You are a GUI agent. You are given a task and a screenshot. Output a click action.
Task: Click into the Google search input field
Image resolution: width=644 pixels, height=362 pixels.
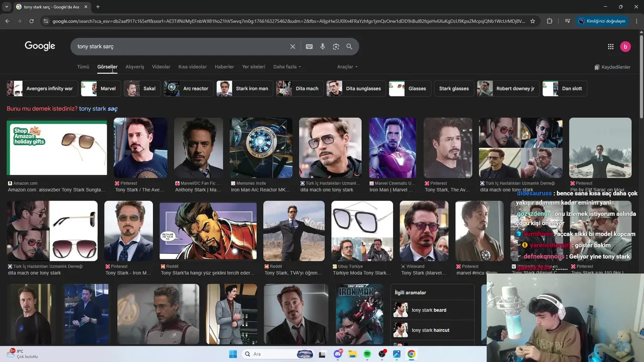pyautogui.click(x=181, y=46)
